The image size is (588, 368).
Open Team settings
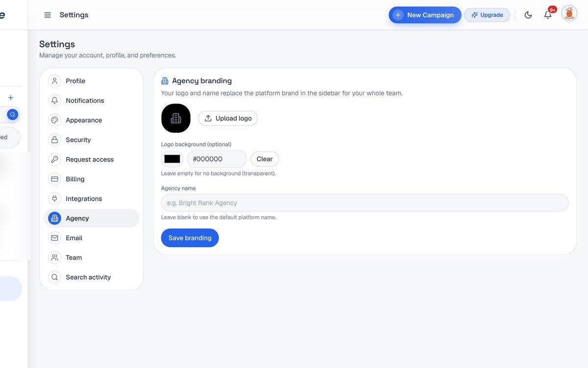(x=92, y=258)
